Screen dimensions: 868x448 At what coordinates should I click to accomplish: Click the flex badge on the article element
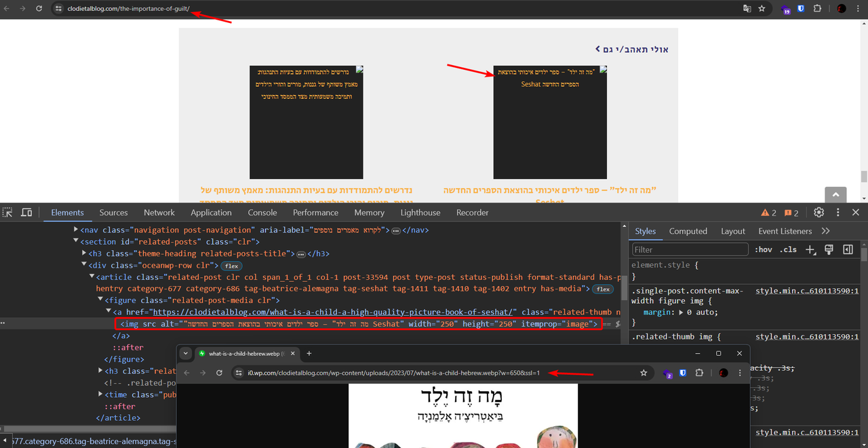tap(601, 289)
